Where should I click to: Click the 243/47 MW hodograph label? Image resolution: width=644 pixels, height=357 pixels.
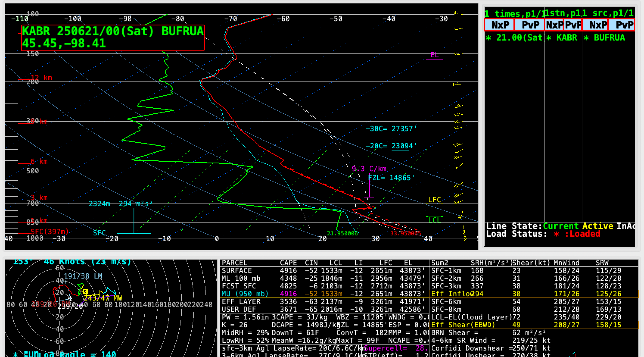click(103, 298)
